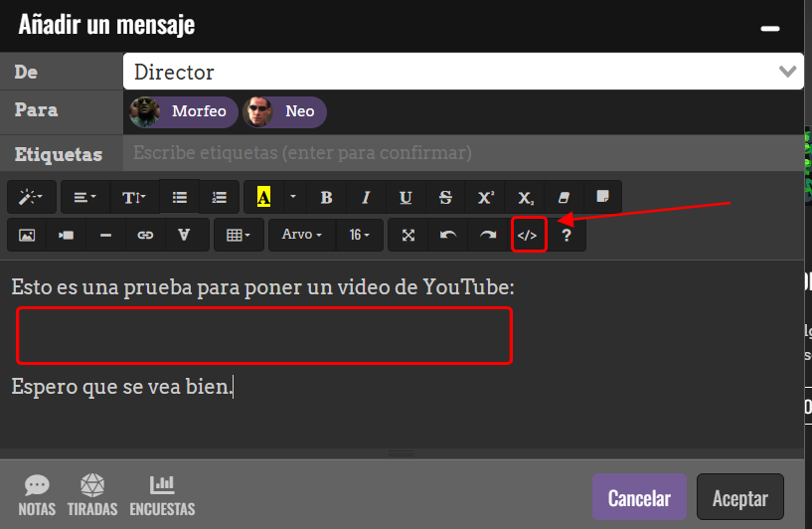Click the Etiquetas tags input field
Screen dimensions: 812x529
(x=462, y=153)
